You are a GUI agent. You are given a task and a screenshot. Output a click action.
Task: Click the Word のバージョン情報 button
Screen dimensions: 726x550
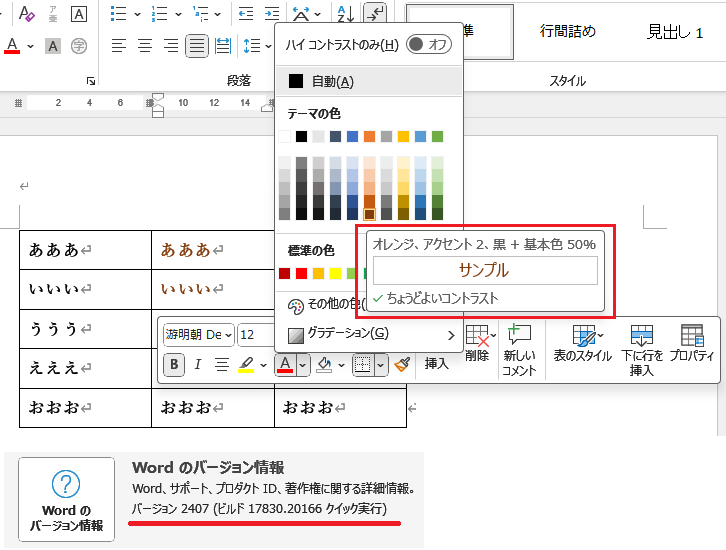pyautogui.click(x=67, y=499)
